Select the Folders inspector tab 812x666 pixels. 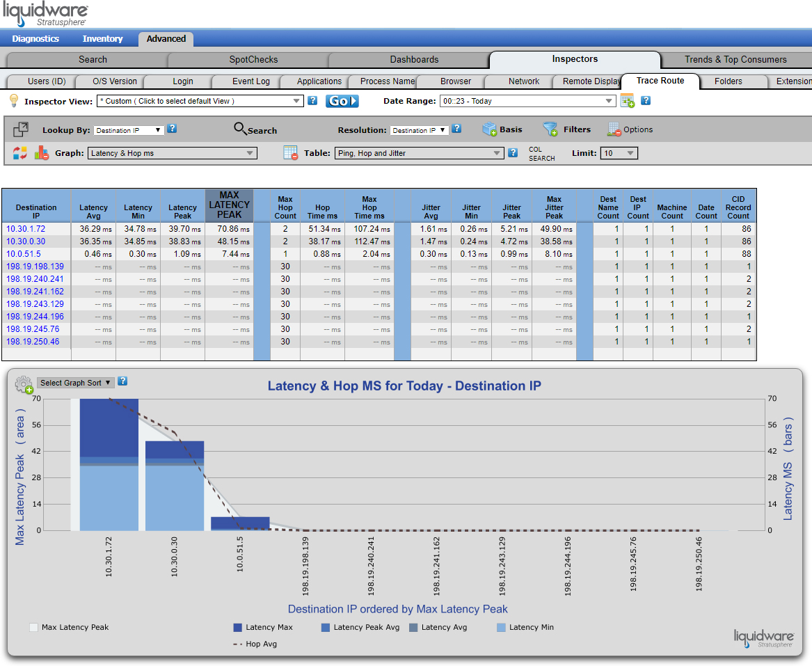[x=728, y=81]
